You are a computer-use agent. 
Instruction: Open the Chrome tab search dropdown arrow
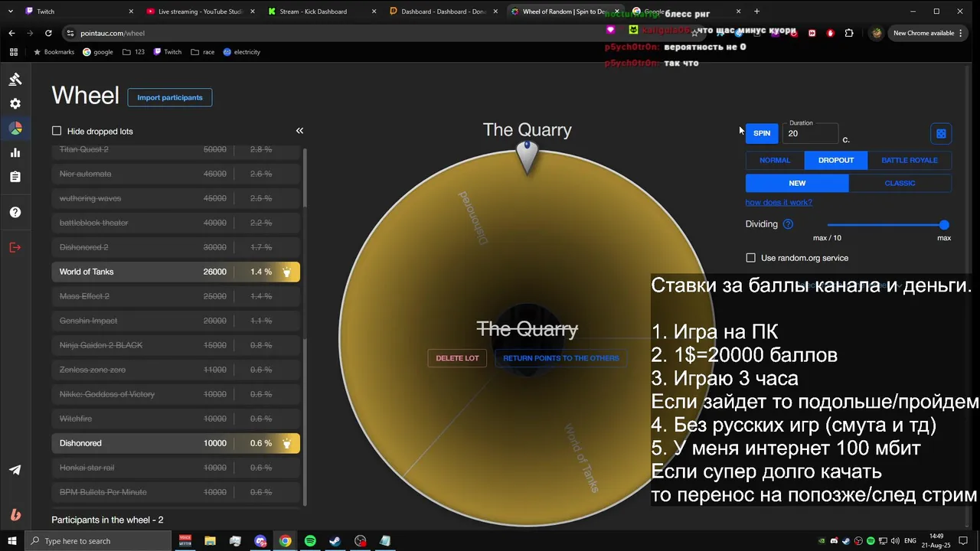coord(10,11)
